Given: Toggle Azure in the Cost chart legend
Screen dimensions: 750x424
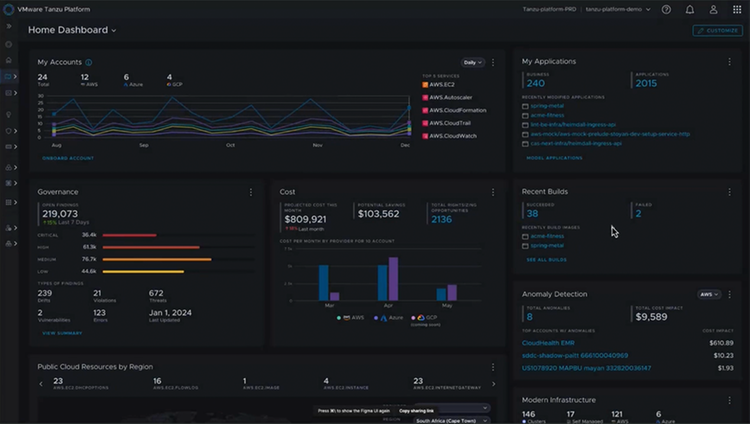Looking at the screenshot, I should 388,318.
